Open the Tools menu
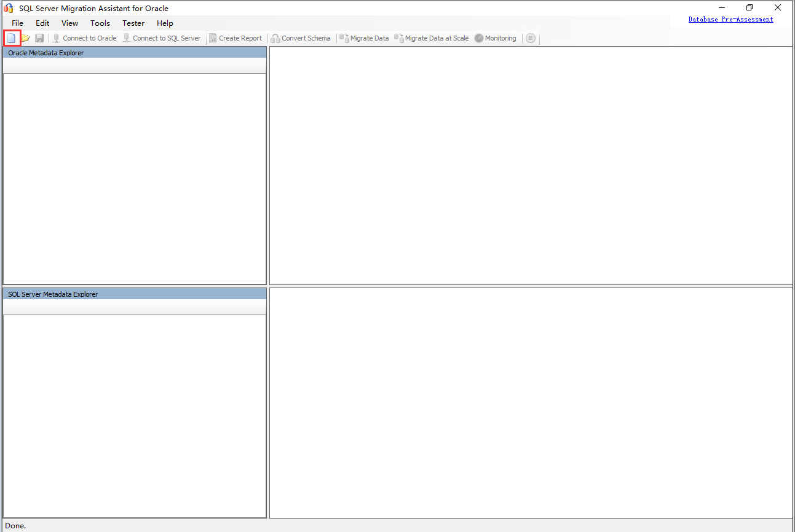795x532 pixels. tap(100, 23)
